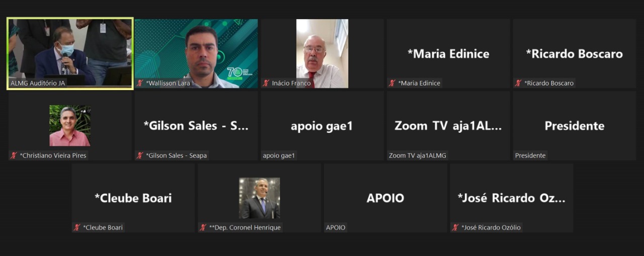Screen dimensions: 644x256
Task: Click muted mic icon on Maria Edinice tile
Action: 392,83
